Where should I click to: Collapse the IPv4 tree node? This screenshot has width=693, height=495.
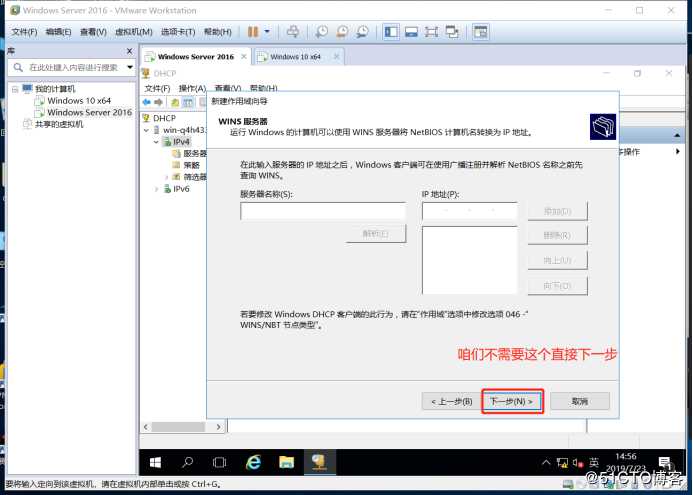pyautogui.click(x=156, y=142)
